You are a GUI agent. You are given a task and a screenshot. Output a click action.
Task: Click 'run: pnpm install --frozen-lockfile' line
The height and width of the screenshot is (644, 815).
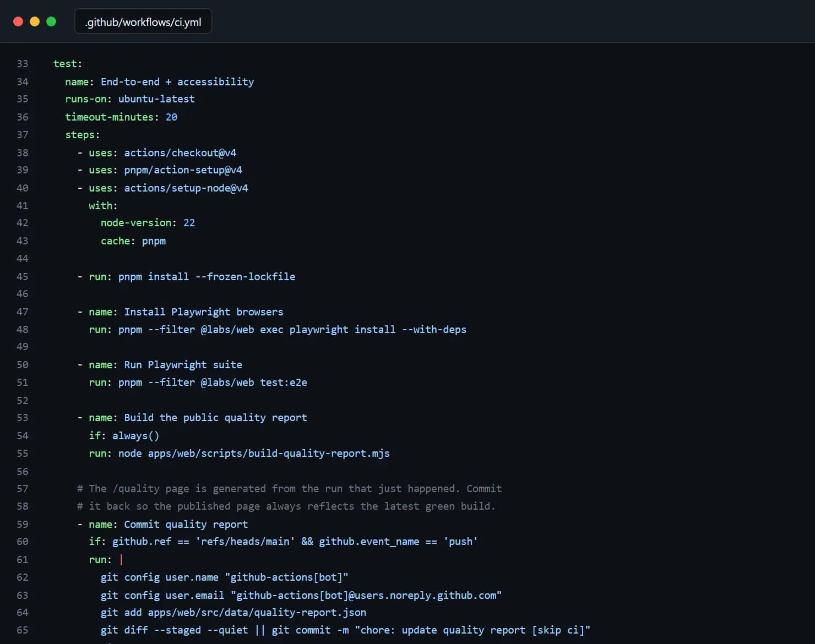(192, 276)
